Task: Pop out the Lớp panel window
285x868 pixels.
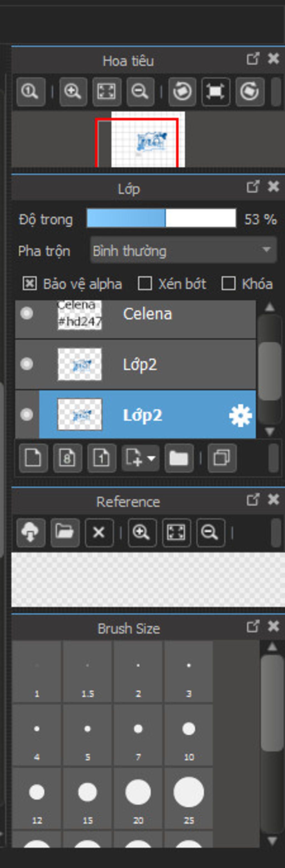Action: click(x=253, y=186)
